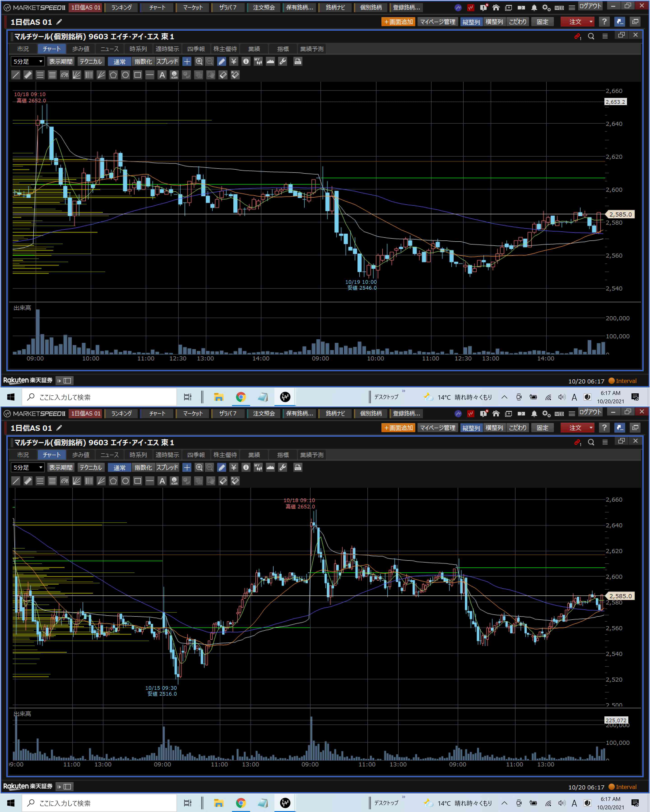Screen dimensions: 650x812
Task: Click the テクニカル button in lower window
Action: (x=91, y=467)
